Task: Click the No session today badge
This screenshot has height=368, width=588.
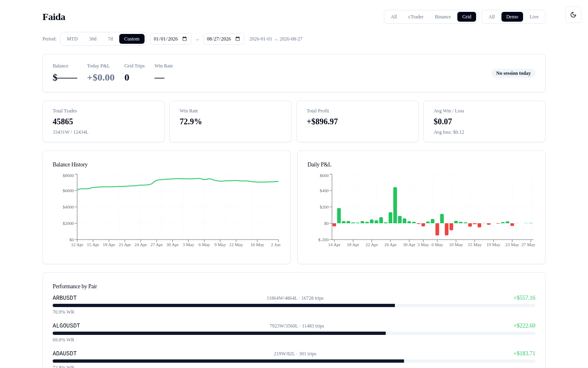Action: [513, 73]
